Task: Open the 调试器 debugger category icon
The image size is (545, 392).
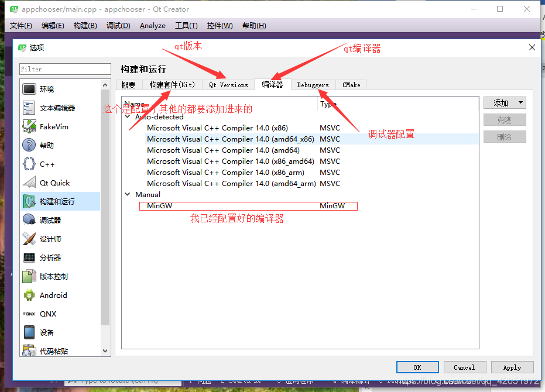Action: 29,221
